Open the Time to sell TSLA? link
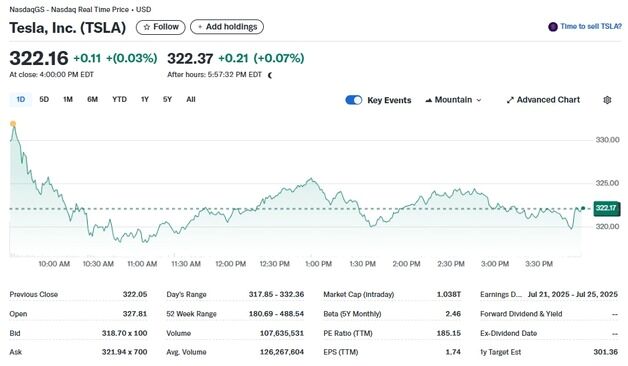Image resolution: width=628 pixels, height=366 pixels. (591, 26)
